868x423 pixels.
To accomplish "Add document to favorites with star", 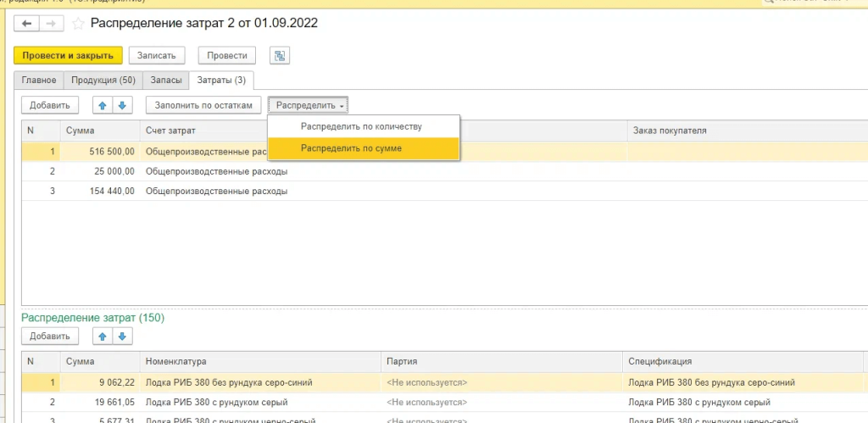I will [x=78, y=23].
